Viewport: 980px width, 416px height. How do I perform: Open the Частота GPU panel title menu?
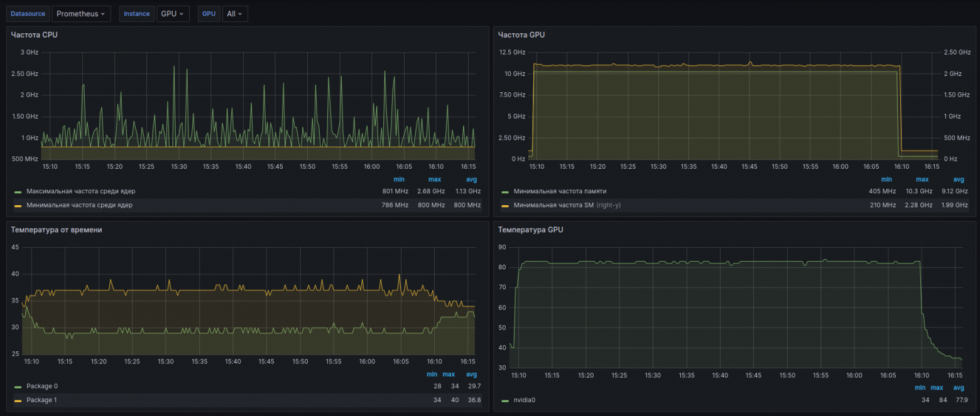[521, 35]
